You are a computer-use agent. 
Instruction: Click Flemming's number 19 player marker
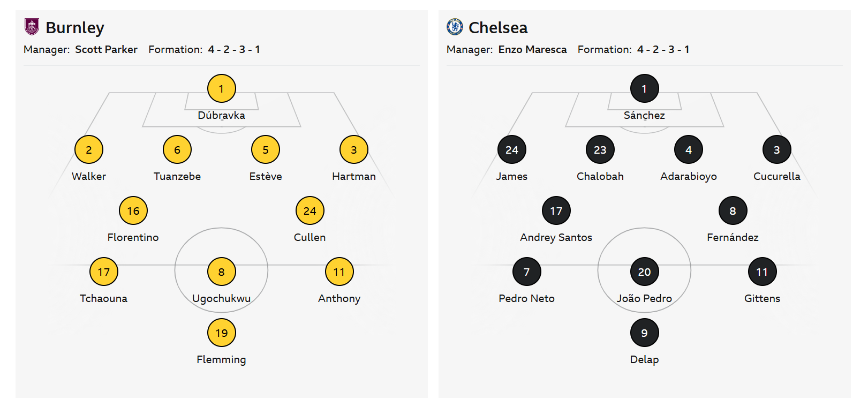pos(222,333)
